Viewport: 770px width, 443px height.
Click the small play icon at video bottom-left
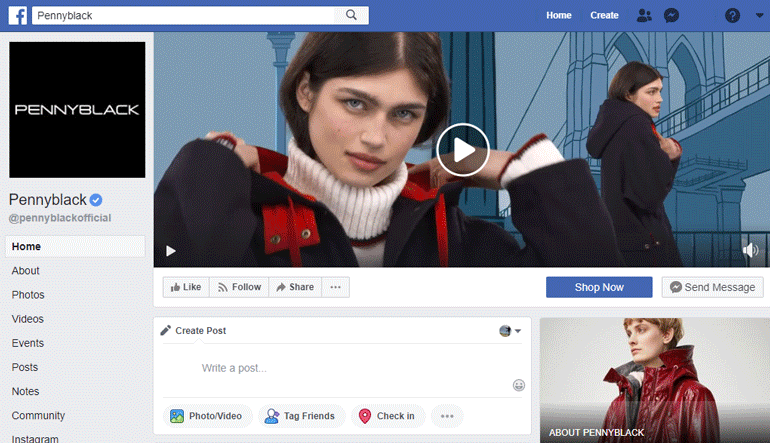coord(170,251)
